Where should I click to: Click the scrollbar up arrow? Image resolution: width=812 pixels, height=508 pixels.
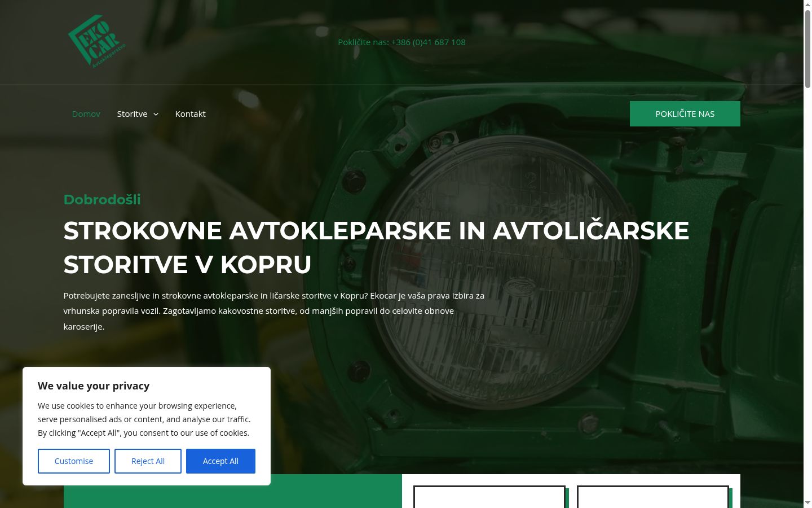[807, 4]
